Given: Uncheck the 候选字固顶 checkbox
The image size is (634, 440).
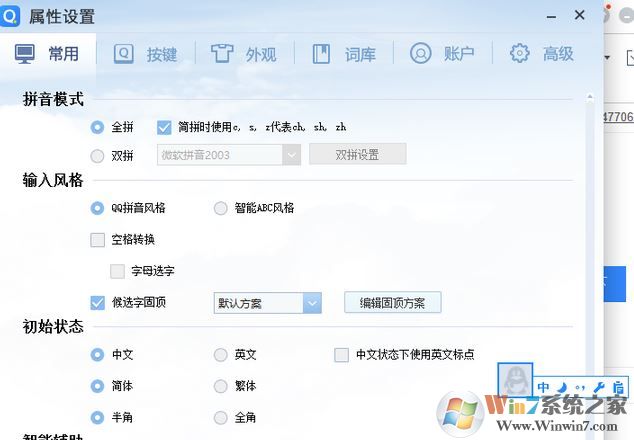Looking at the screenshot, I should (x=97, y=302).
